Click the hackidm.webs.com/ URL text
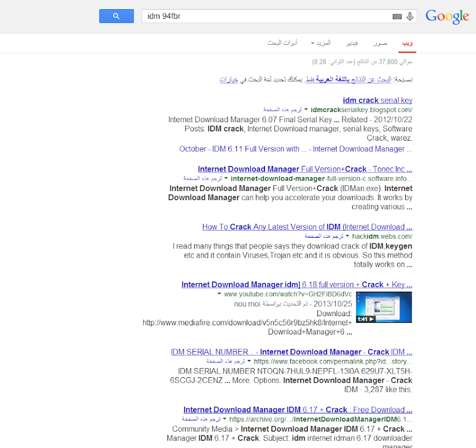 click(x=382, y=236)
